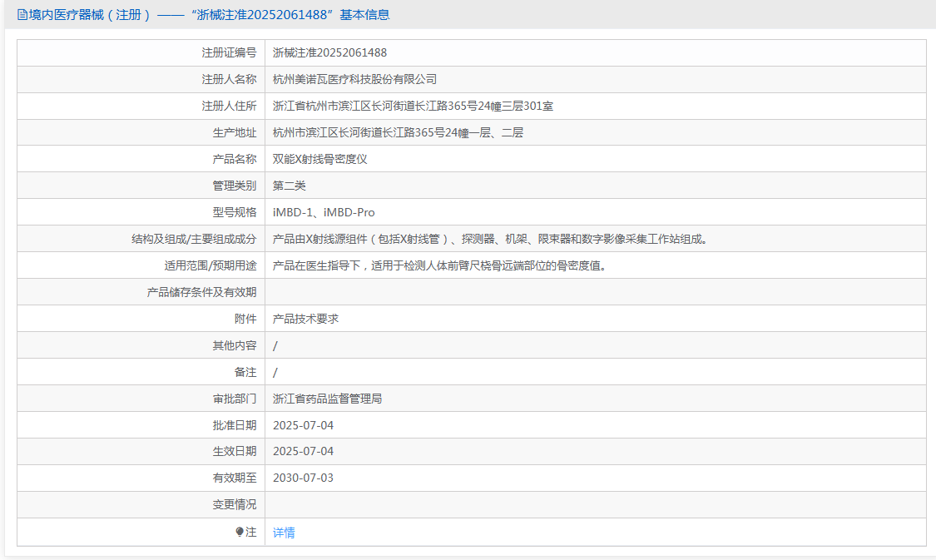The width and height of the screenshot is (936, 560).
Task: Click the 产品名称 label
Action: [235, 159]
